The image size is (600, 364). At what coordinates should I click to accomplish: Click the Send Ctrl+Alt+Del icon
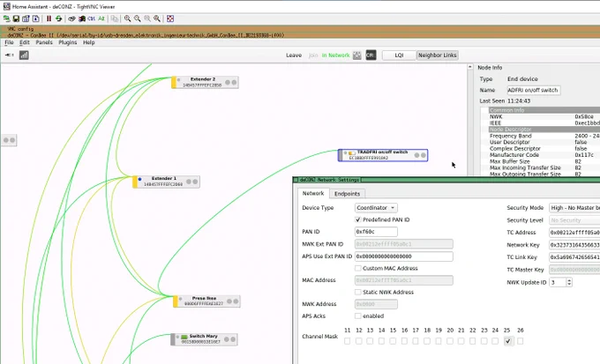(x=71, y=19)
